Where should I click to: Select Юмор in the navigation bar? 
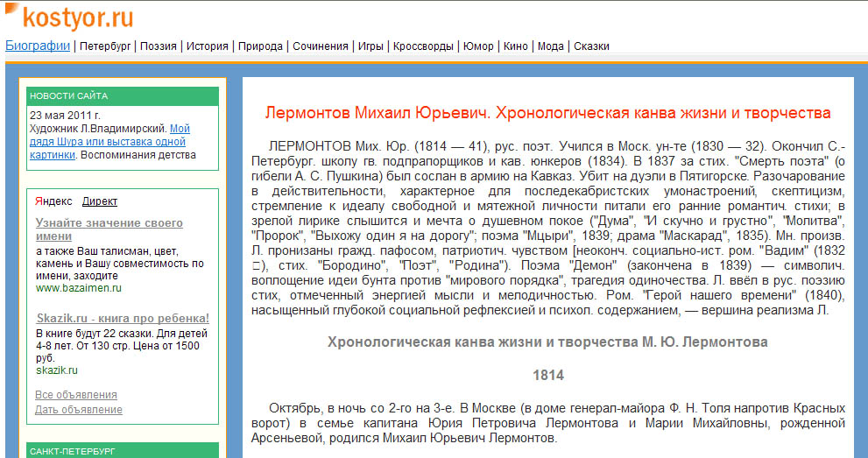(x=478, y=46)
